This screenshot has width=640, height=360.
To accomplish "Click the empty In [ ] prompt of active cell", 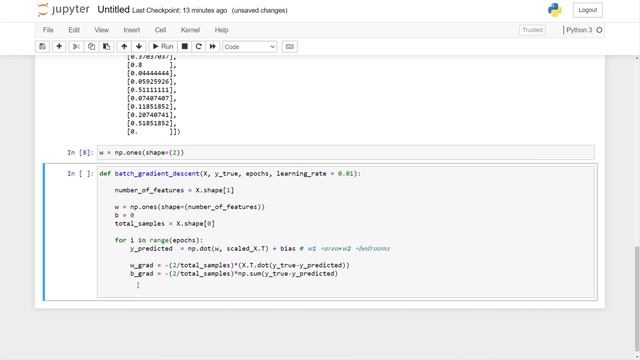I will pyautogui.click(x=80, y=173).
